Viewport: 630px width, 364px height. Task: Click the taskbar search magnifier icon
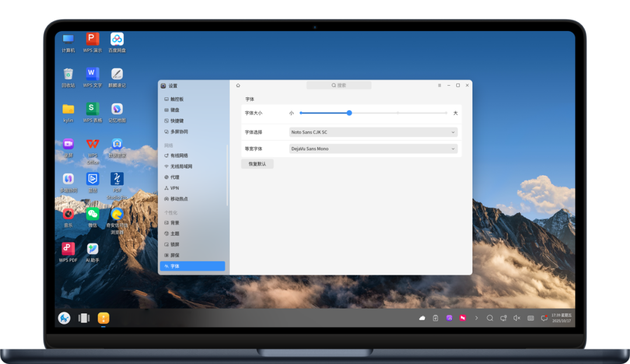tap(490, 318)
